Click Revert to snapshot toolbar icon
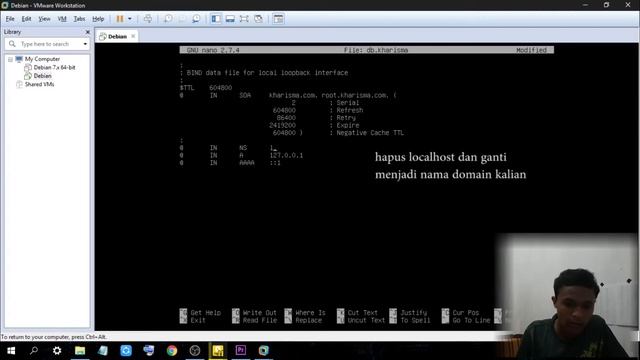This screenshot has width=640, height=360. tap(182, 19)
